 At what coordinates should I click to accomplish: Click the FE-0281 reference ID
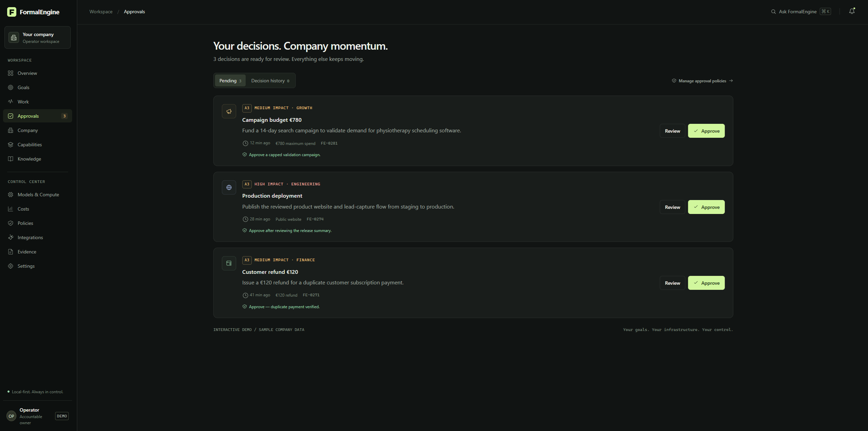tap(329, 143)
